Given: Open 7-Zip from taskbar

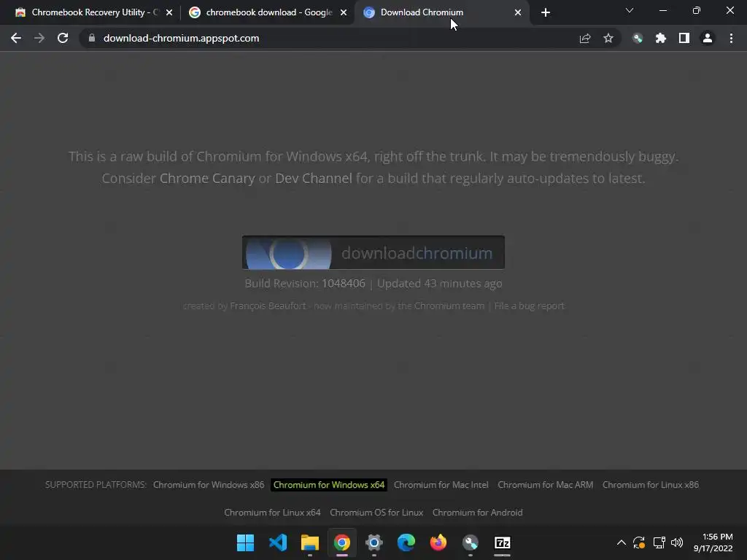Looking at the screenshot, I should point(502,542).
